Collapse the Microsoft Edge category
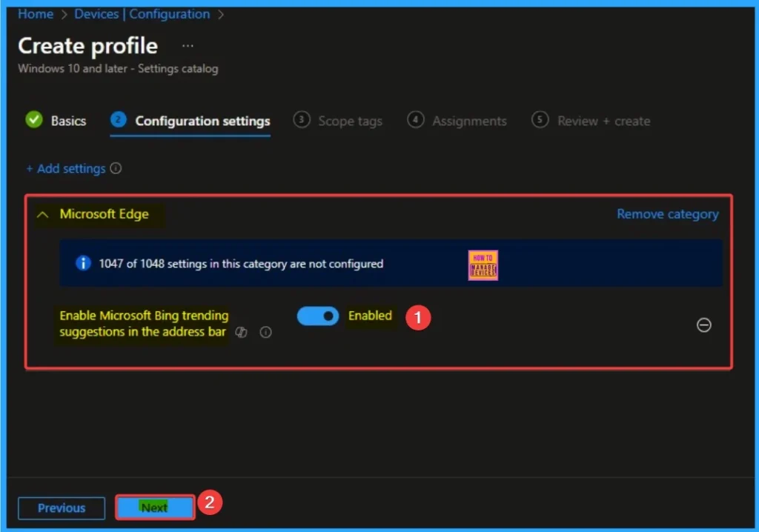The width and height of the screenshot is (759, 532). coord(42,214)
